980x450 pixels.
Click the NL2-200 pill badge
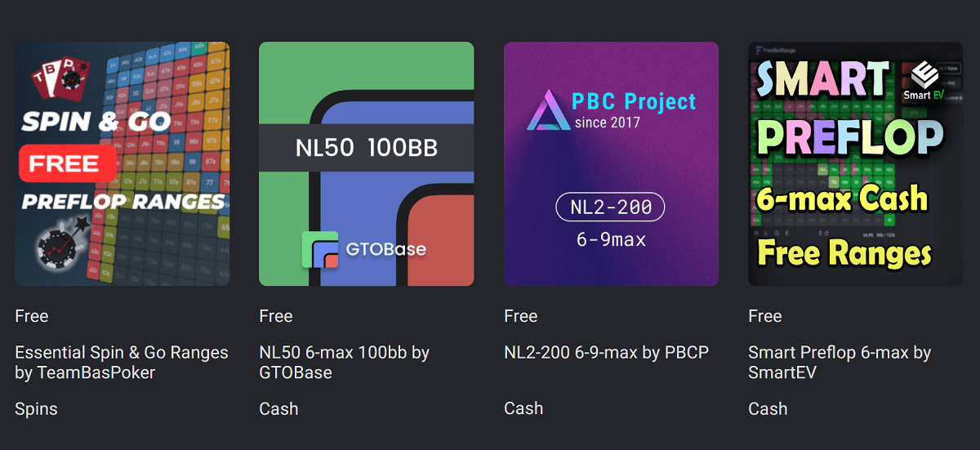[611, 207]
